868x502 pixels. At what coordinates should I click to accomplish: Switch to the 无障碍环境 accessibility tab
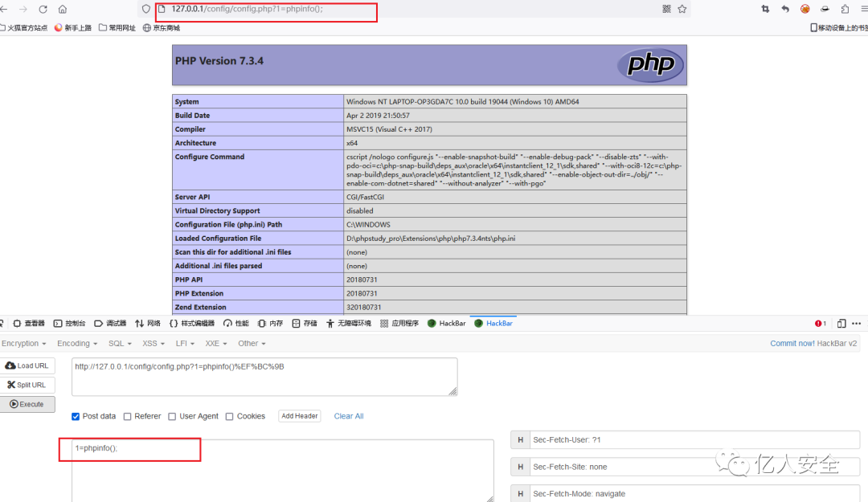pos(349,323)
